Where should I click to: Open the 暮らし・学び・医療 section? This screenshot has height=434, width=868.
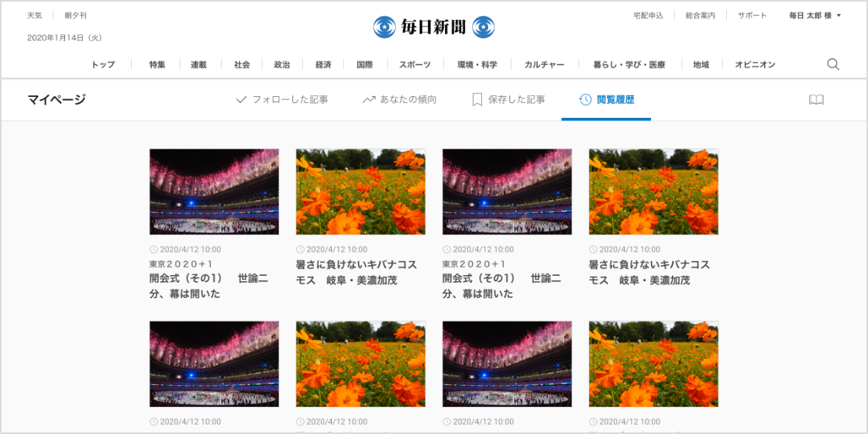629,65
